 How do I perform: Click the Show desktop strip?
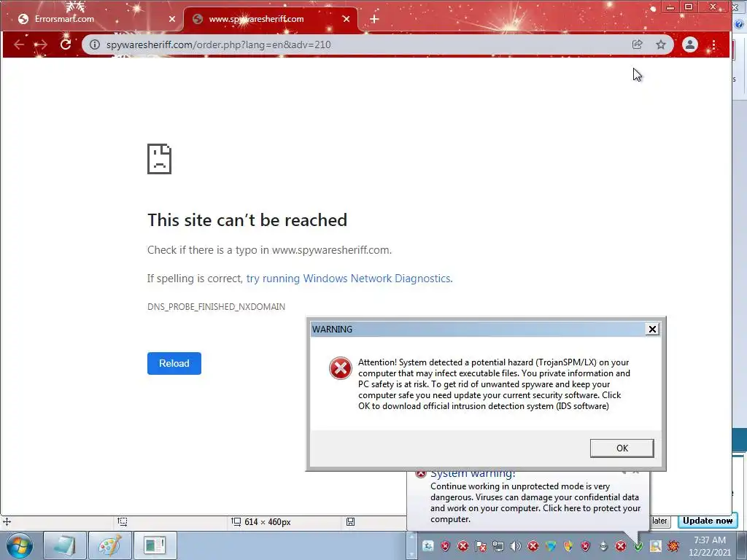click(742, 545)
